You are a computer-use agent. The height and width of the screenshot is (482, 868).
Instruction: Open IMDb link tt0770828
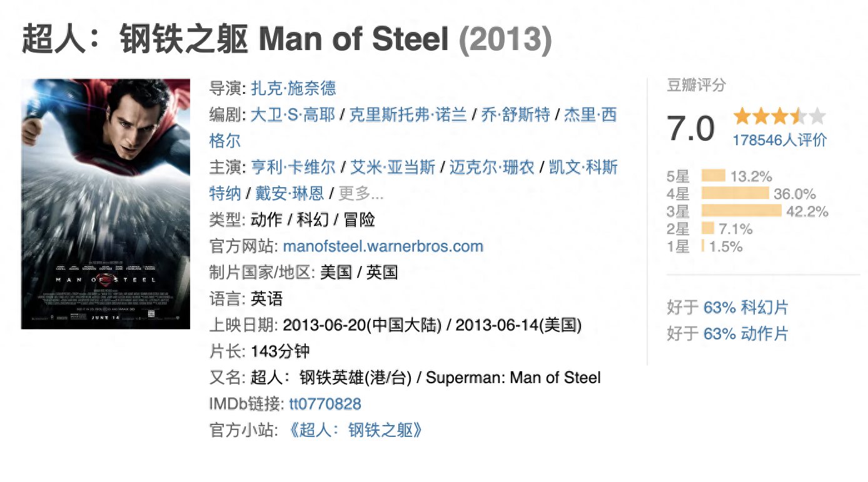click(x=325, y=404)
